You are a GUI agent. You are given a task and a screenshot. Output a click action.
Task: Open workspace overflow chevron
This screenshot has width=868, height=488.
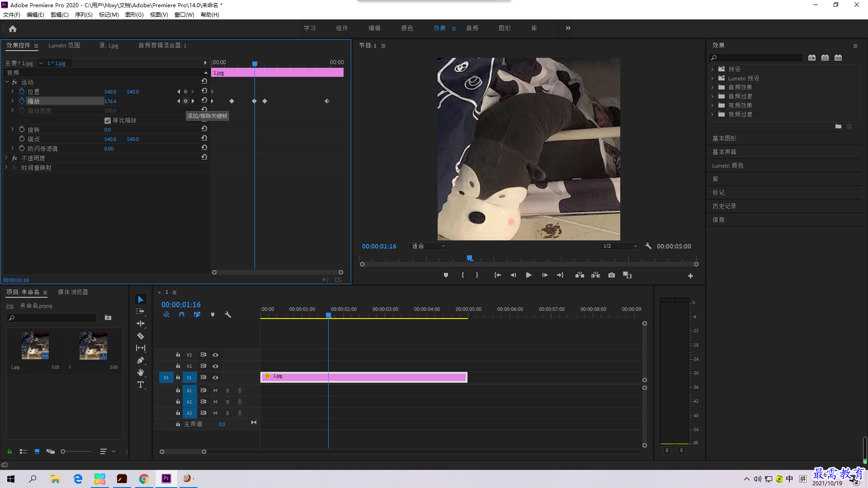568,28
